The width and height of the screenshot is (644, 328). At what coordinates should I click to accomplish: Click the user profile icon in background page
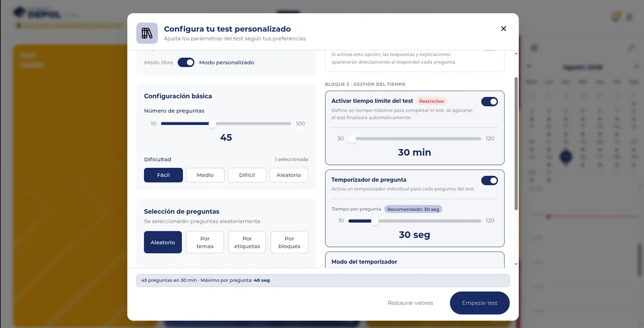629,17
